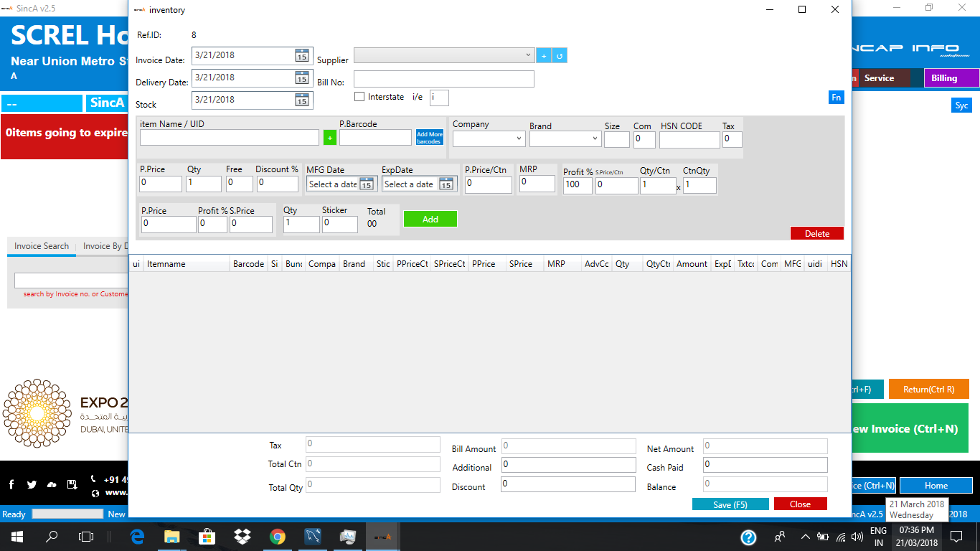Open the Invoice Date calendar picker
This screenshot has width=980, height=551.
click(302, 56)
